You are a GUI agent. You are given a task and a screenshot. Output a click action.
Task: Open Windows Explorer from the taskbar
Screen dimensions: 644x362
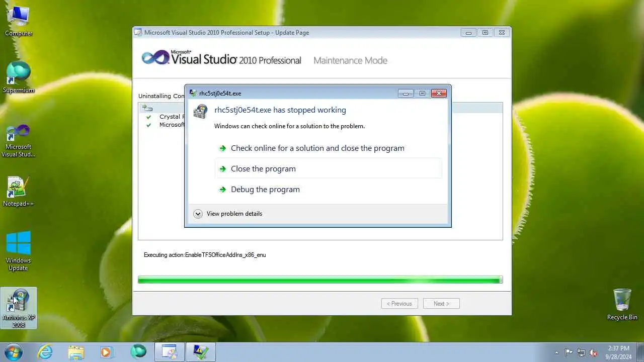click(76, 351)
